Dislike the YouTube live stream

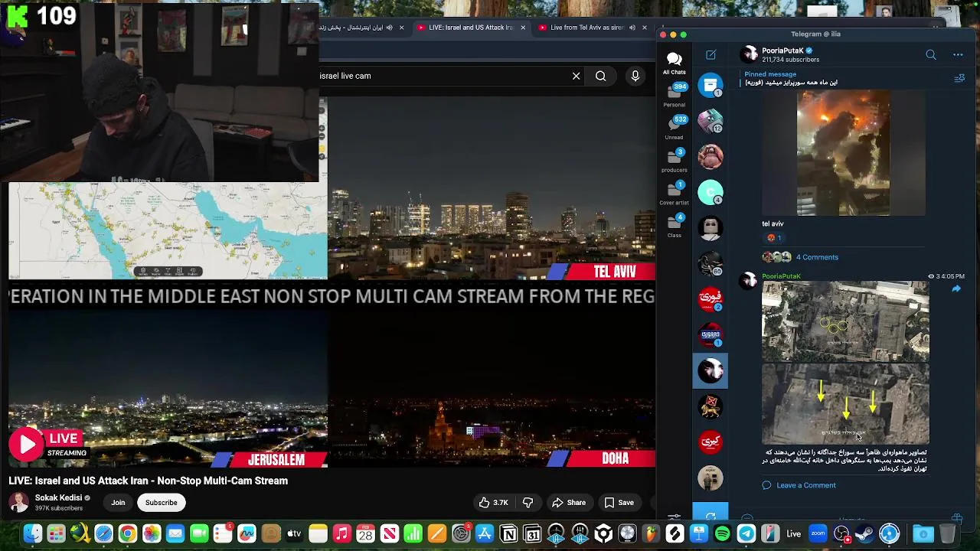(528, 503)
